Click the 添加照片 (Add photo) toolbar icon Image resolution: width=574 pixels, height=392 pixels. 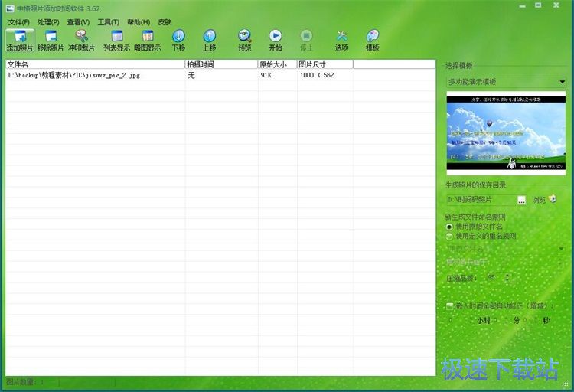[19, 40]
